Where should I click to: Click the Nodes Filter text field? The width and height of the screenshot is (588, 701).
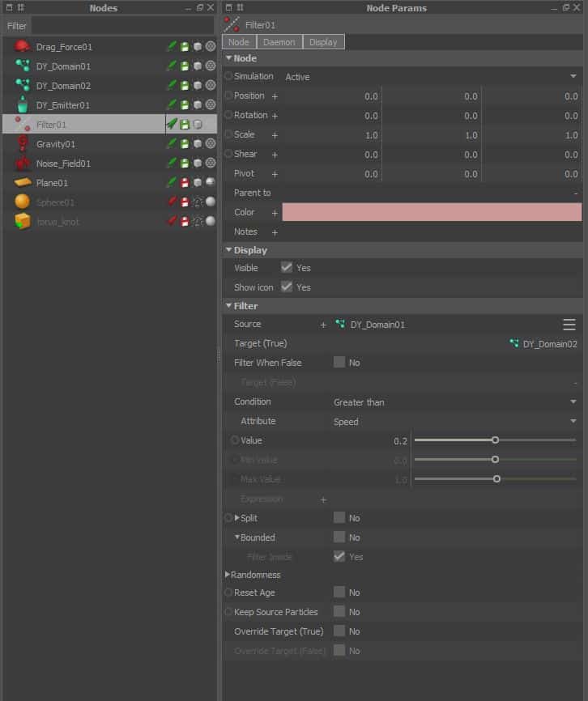point(121,26)
